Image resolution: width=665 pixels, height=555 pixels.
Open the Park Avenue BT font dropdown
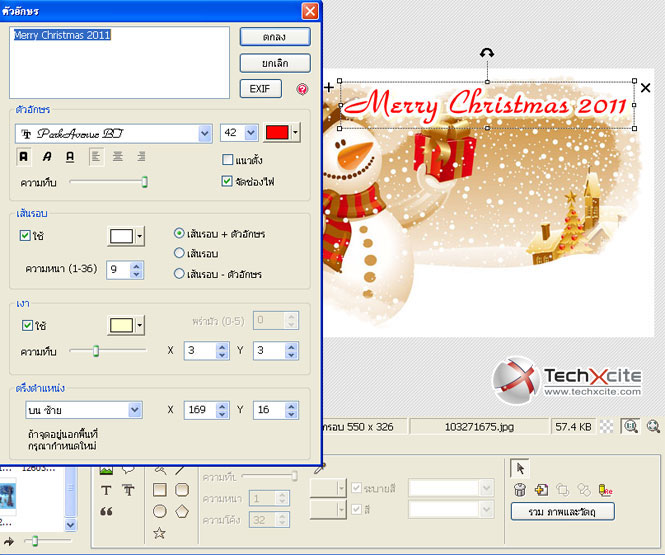[206, 132]
